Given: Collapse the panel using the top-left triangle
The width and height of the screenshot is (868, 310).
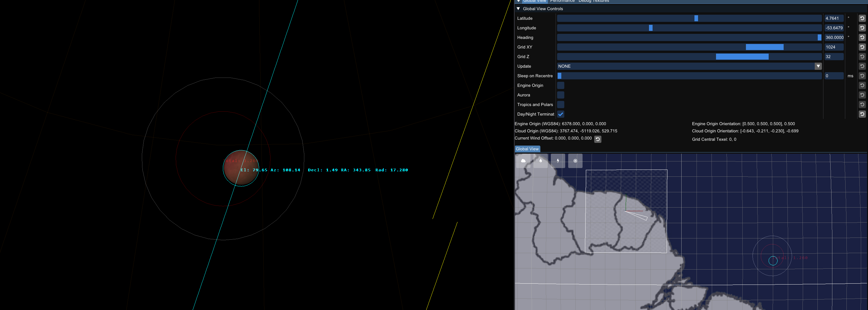Looking at the screenshot, I should tap(519, 1).
